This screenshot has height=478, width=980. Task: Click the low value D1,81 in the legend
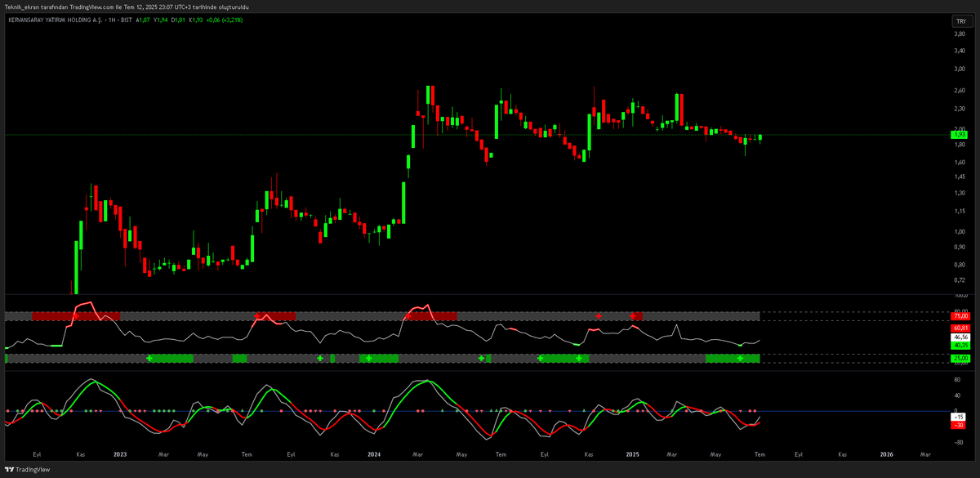(176, 21)
